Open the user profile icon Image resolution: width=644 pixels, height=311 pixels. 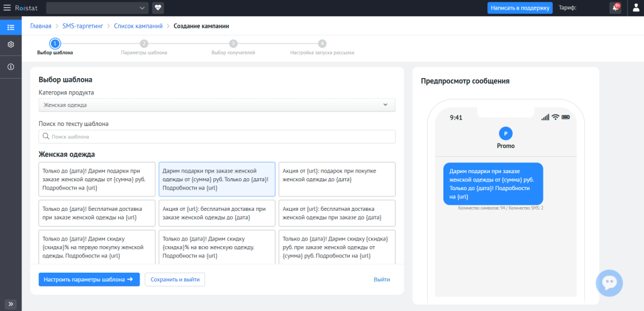(633, 8)
